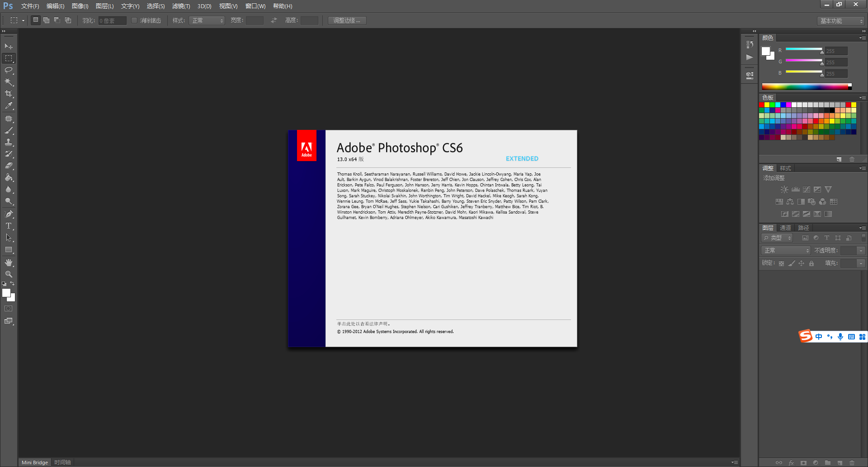Switch to the Styles tab

pos(785,168)
